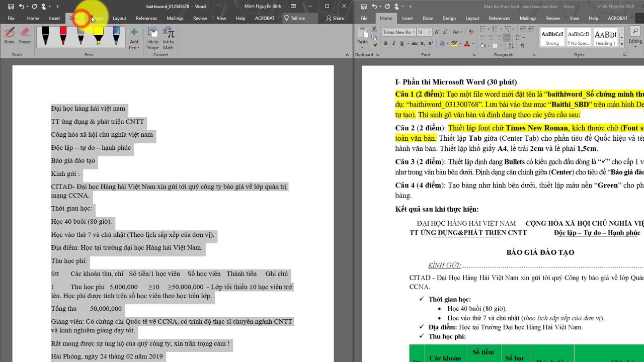The height and width of the screenshot is (362, 644).
Task: Pick the galaxy ink pen
Action: tap(116, 36)
